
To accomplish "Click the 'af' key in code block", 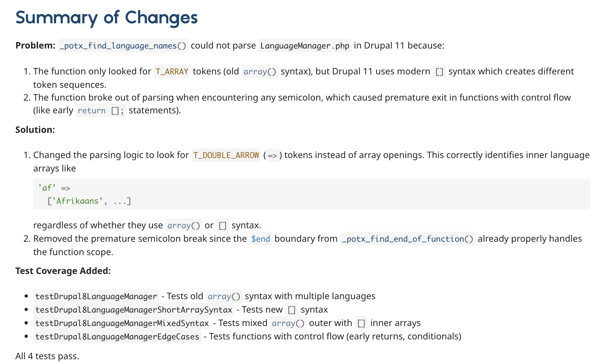I will (47, 188).
